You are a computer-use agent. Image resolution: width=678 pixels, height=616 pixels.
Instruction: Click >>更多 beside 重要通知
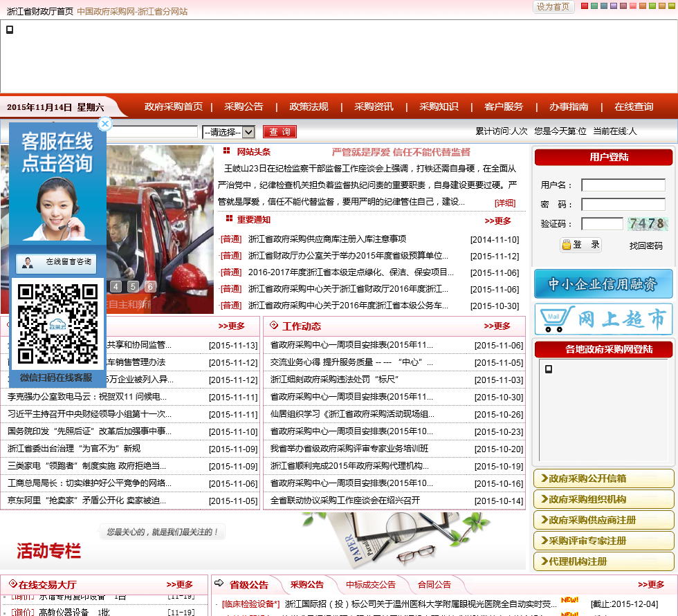[497, 221]
